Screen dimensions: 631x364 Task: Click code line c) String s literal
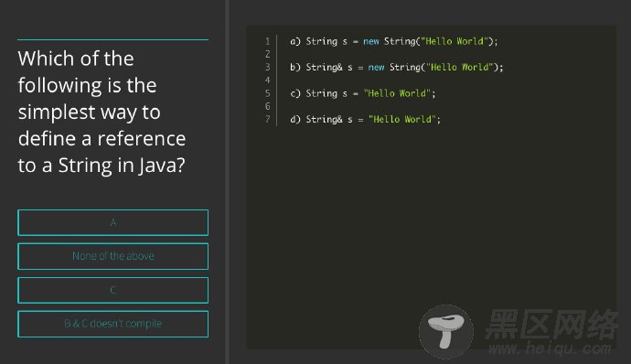[362, 93]
